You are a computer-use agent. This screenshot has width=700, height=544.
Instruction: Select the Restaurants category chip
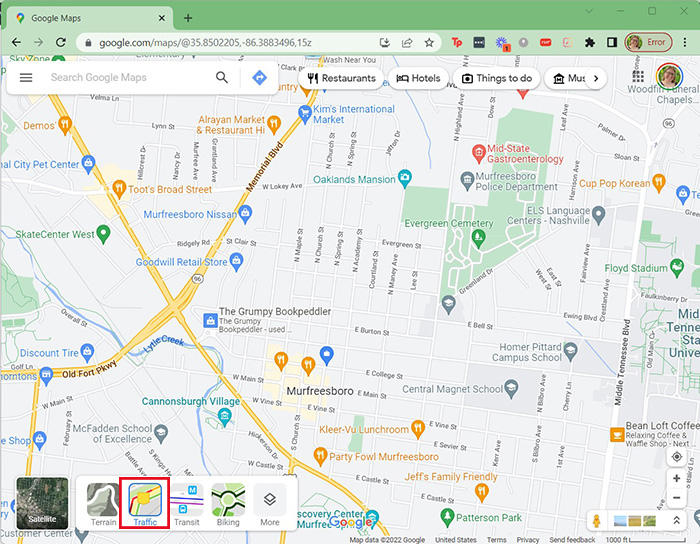point(342,79)
